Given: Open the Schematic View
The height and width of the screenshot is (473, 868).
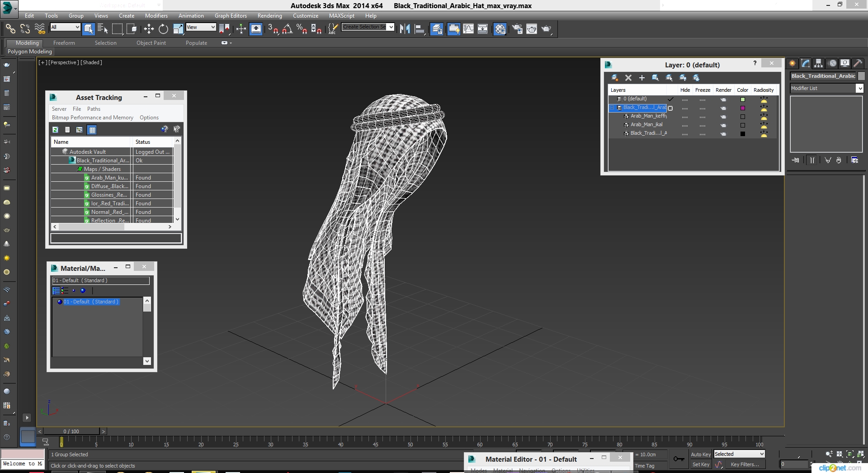Looking at the screenshot, I should (482, 29).
